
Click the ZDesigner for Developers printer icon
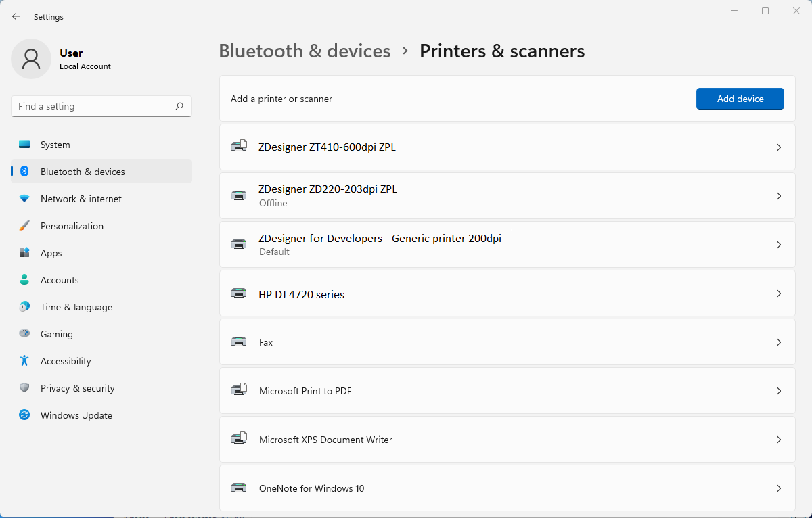(x=239, y=244)
